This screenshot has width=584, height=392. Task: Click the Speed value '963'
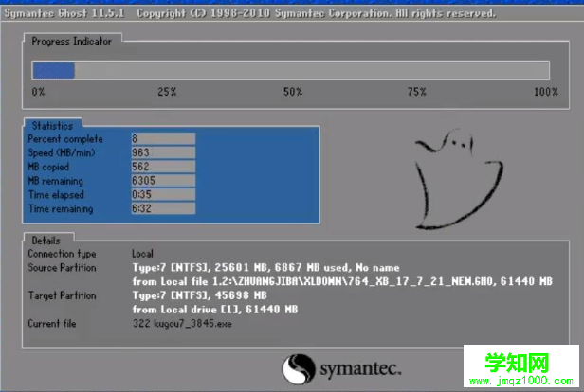[163, 152]
